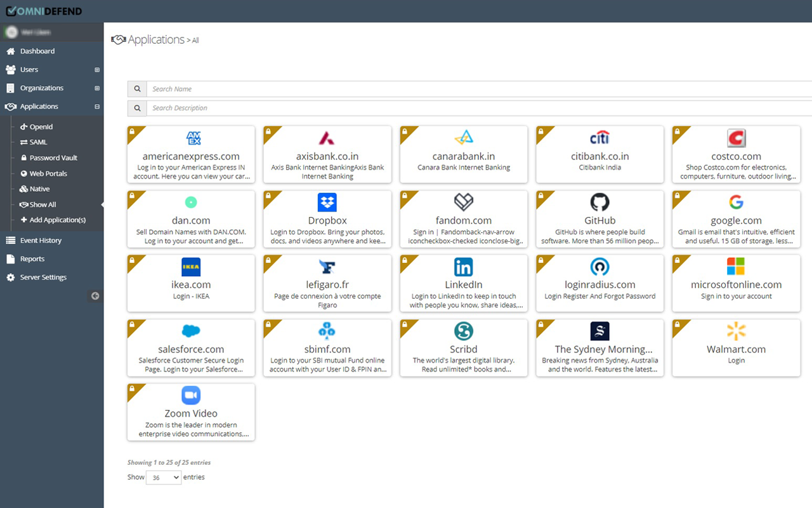Open the GitHub octocat icon
Viewport: 812px width, 508px height.
point(599,203)
